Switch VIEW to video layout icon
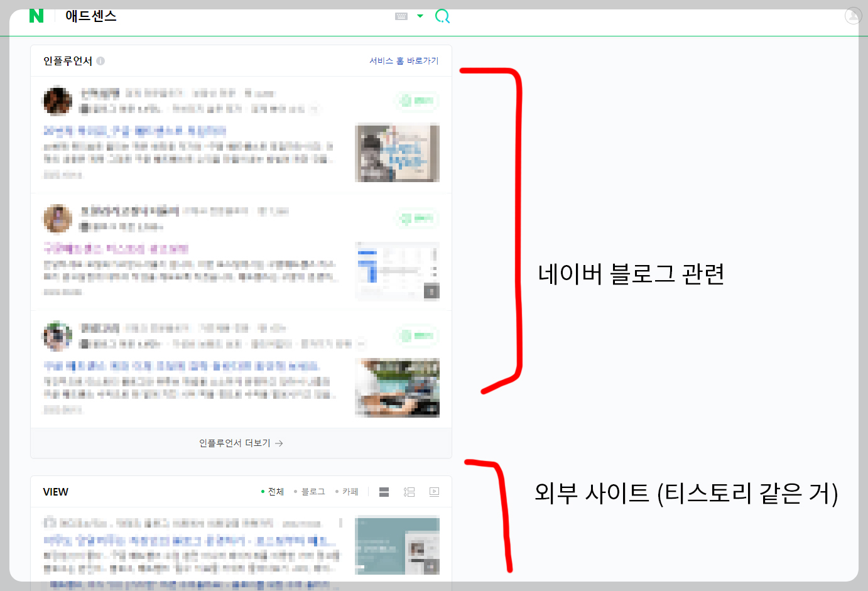This screenshot has height=591, width=868. pos(434,492)
